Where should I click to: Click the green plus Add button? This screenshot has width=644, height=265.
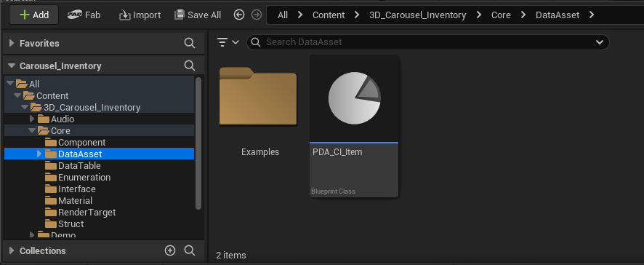click(34, 15)
